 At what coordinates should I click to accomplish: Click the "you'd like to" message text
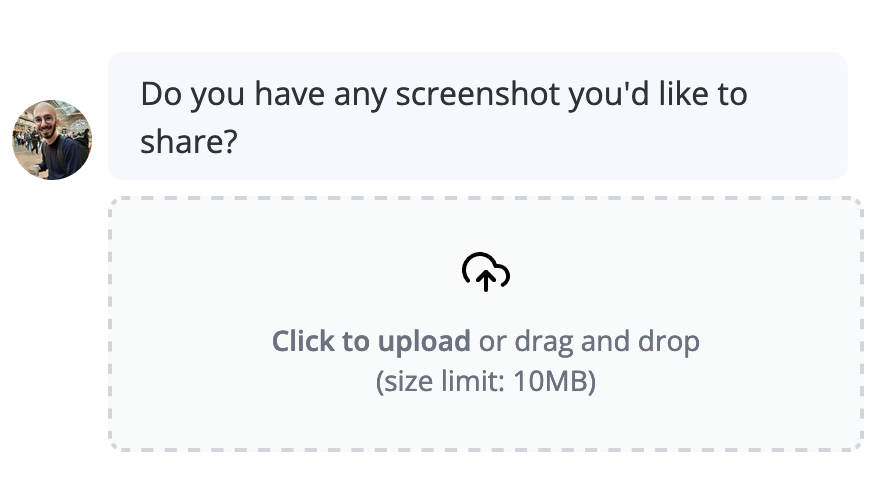click(x=657, y=95)
